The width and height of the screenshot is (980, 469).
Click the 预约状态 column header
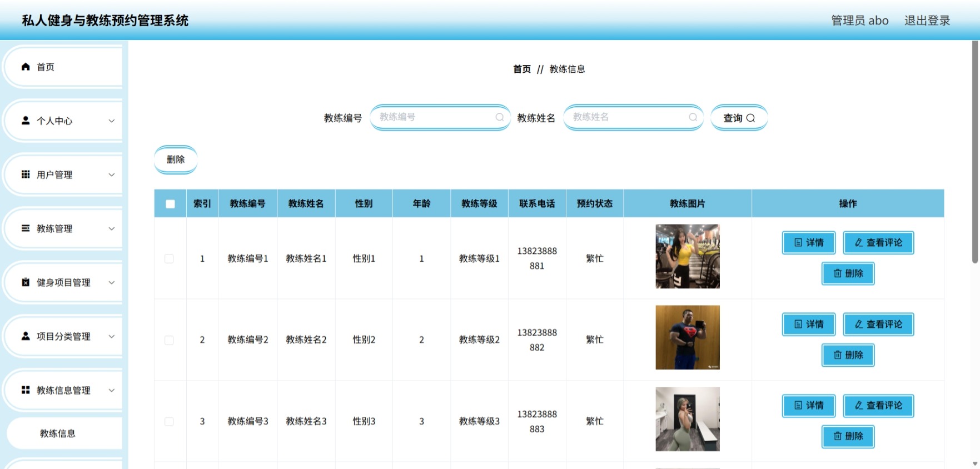[595, 204]
